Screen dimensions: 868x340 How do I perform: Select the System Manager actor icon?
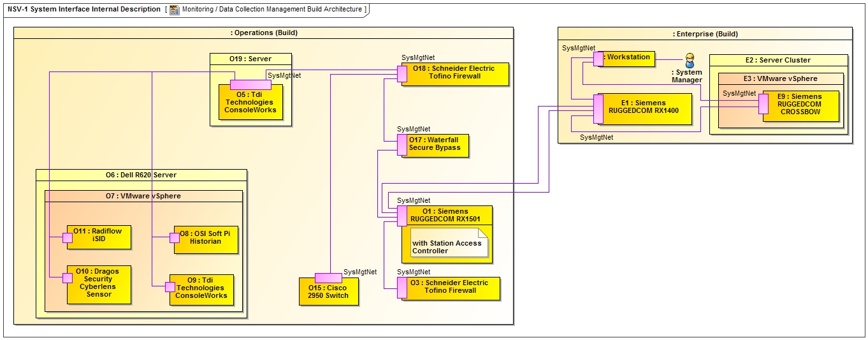tap(689, 61)
